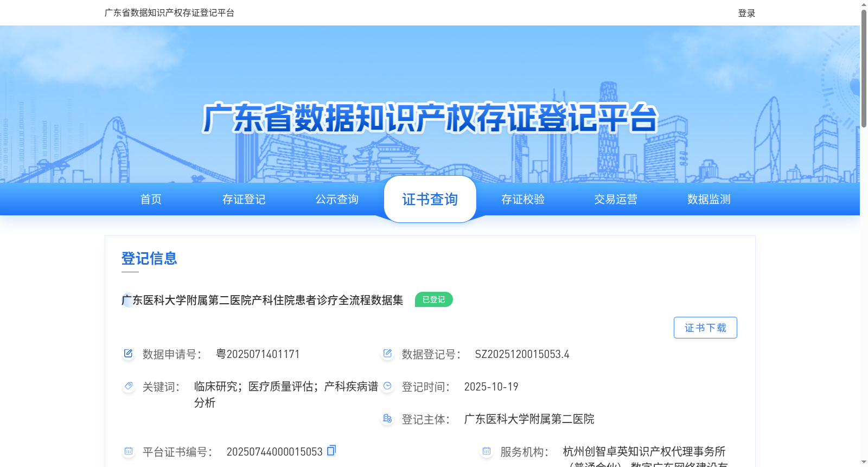Navigate to the 交易运营 tab

point(616,199)
